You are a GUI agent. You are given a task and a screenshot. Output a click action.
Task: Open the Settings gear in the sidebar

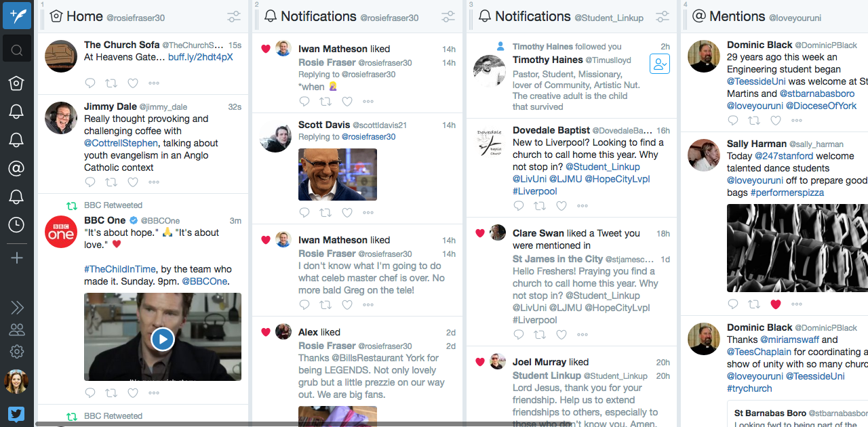coord(17,352)
